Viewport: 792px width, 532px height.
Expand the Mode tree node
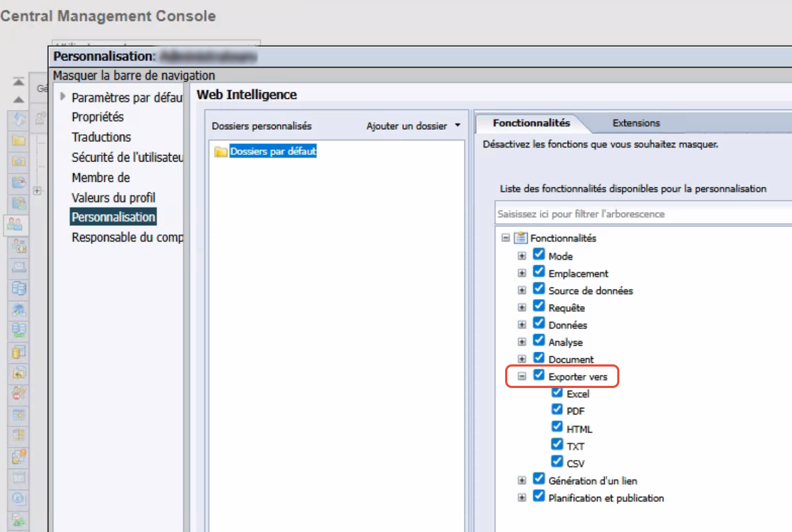click(x=522, y=256)
